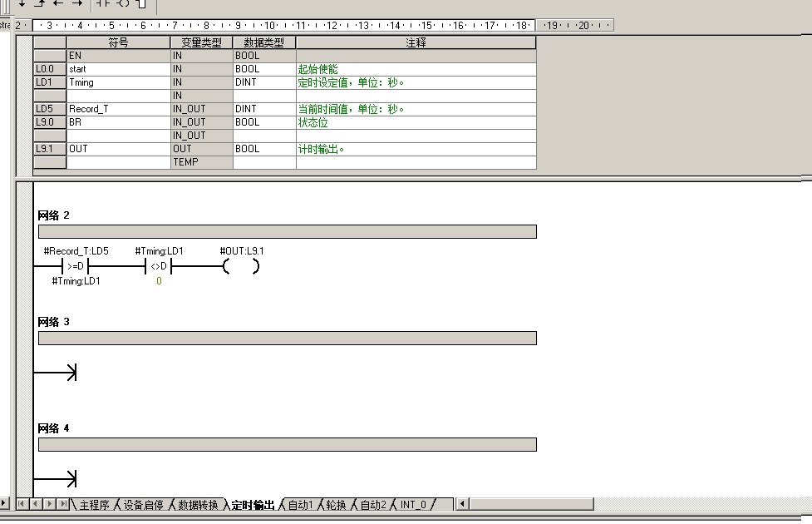
Task: Click the horizontal scrollbar thumb
Action: [531, 503]
